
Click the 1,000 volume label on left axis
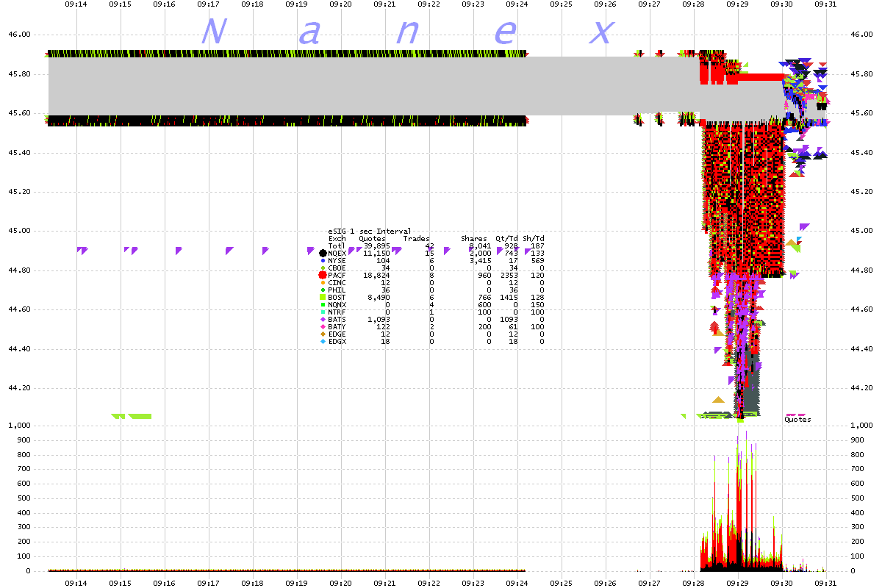click(18, 426)
